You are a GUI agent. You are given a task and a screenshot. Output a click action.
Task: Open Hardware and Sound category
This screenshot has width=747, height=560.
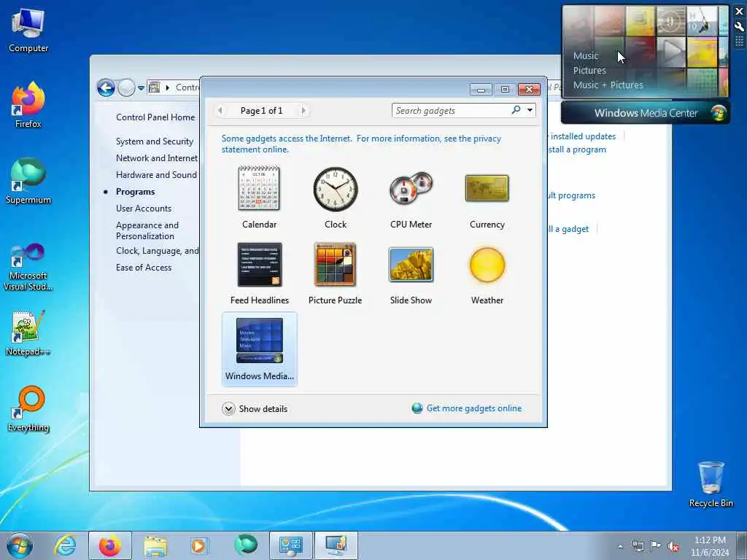pyautogui.click(x=156, y=175)
